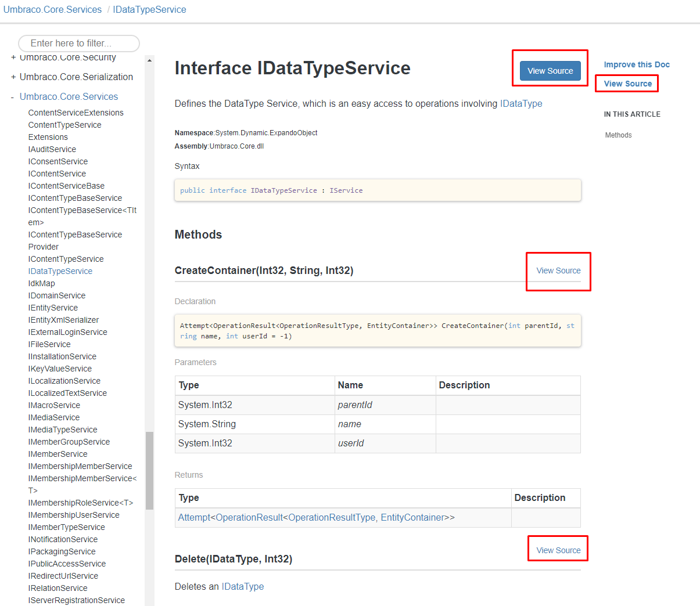This screenshot has width=700, height=606.
Task: Expand the Umbraco.Core.Security namespace
Action: pos(12,57)
